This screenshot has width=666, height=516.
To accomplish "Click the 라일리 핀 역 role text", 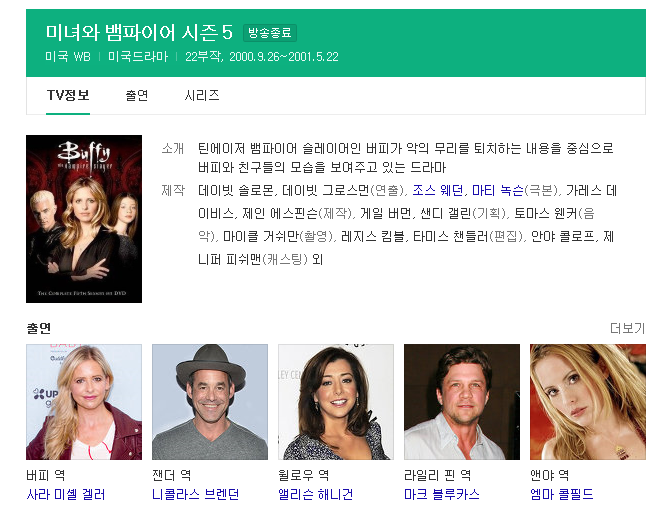I will tap(437, 475).
